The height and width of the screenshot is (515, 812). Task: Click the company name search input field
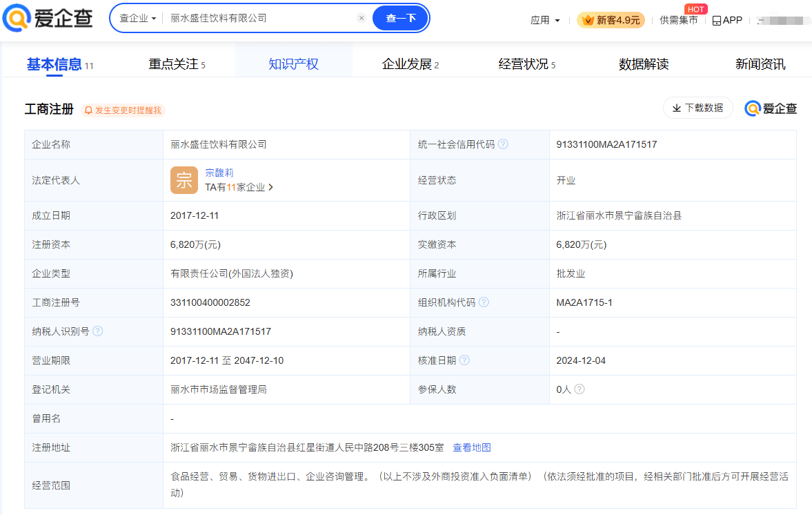point(259,18)
